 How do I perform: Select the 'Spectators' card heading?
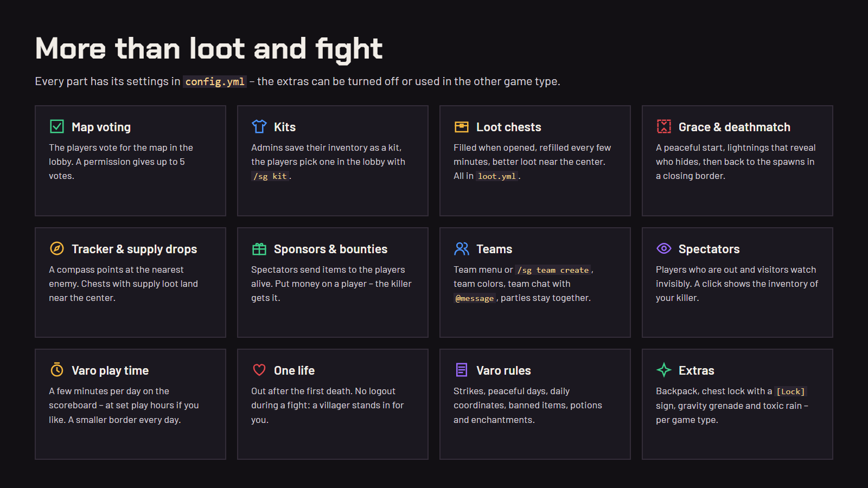[x=709, y=249]
